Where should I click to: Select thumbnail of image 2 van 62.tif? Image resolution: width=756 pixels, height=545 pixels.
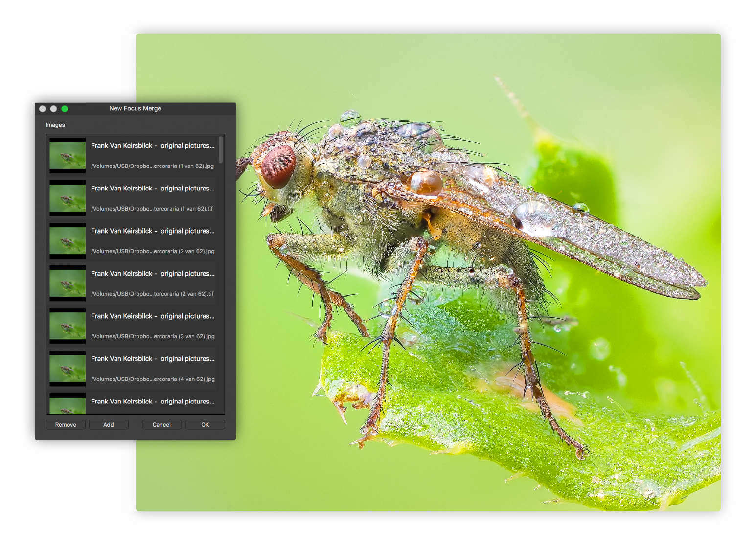(x=68, y=283)
